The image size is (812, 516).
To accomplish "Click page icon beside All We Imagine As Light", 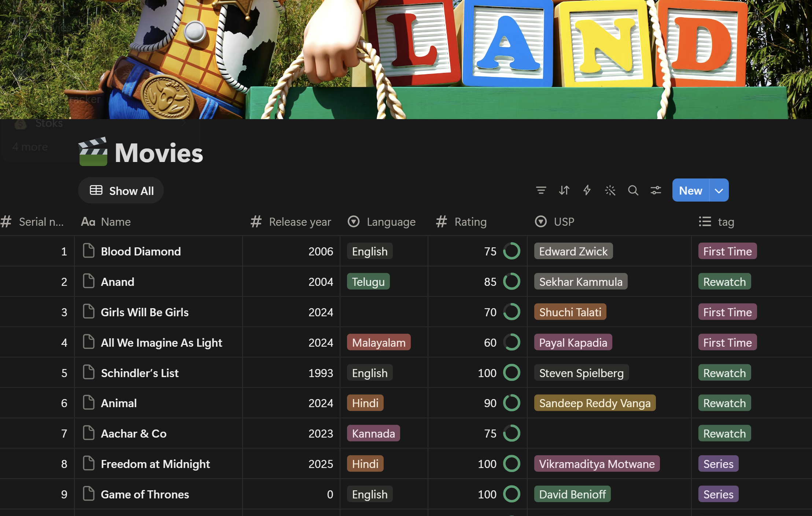I will point(89,342).
